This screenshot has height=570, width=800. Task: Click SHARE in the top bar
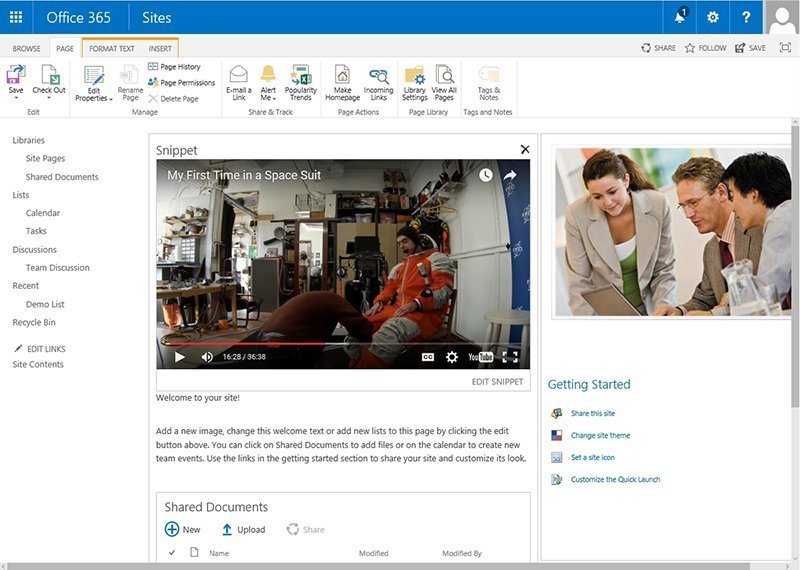coord(659,47)
